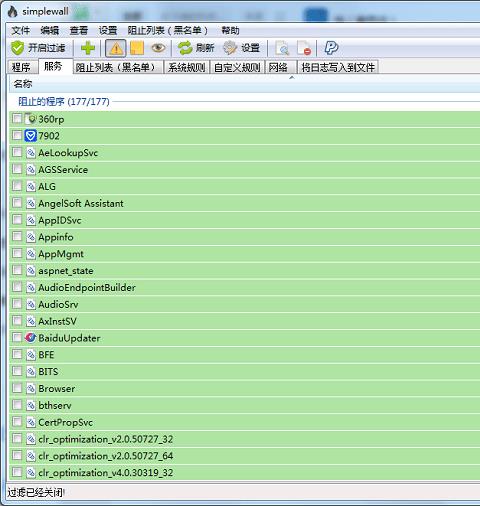
Task: Click the CertPropSvc file icon
Action: [31, 422]
